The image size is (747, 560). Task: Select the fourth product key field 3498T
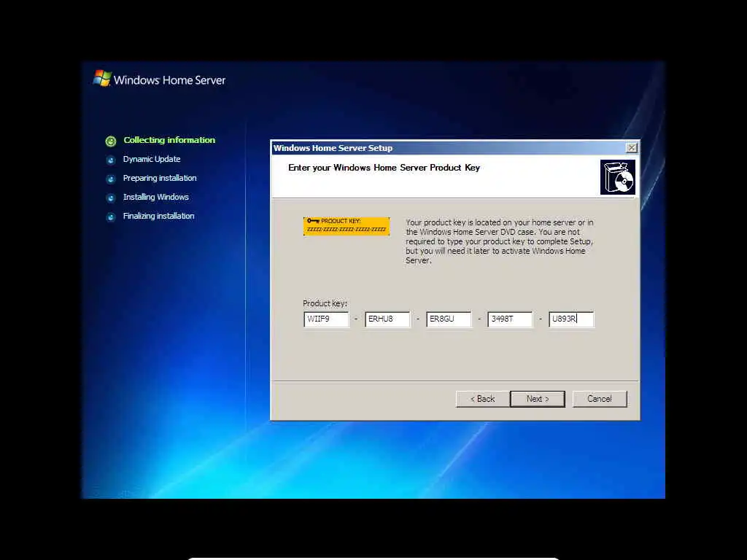510,319
